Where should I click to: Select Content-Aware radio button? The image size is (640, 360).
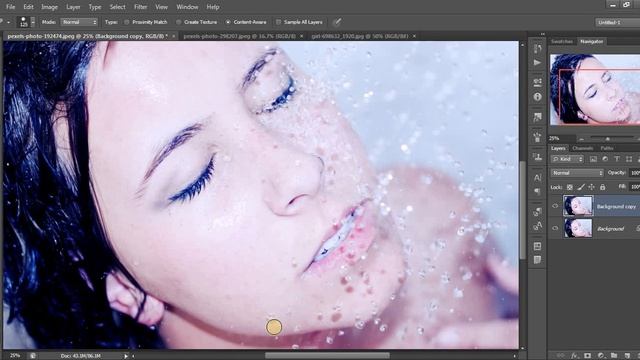(x=228, y=22)
